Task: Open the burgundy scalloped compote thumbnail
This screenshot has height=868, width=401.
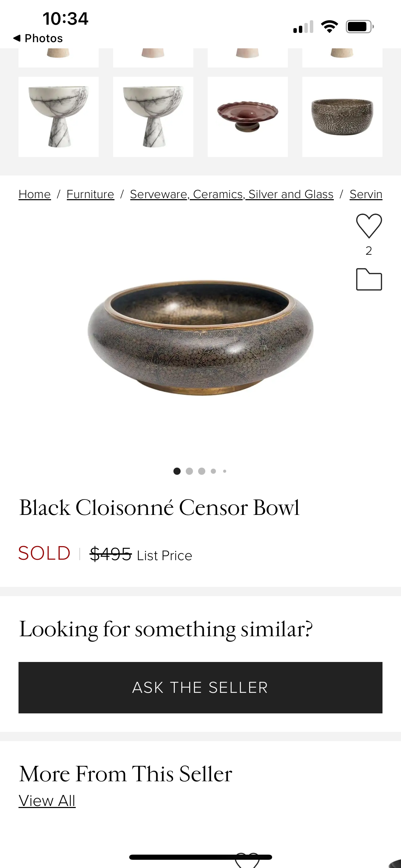Action: [248, 117]
